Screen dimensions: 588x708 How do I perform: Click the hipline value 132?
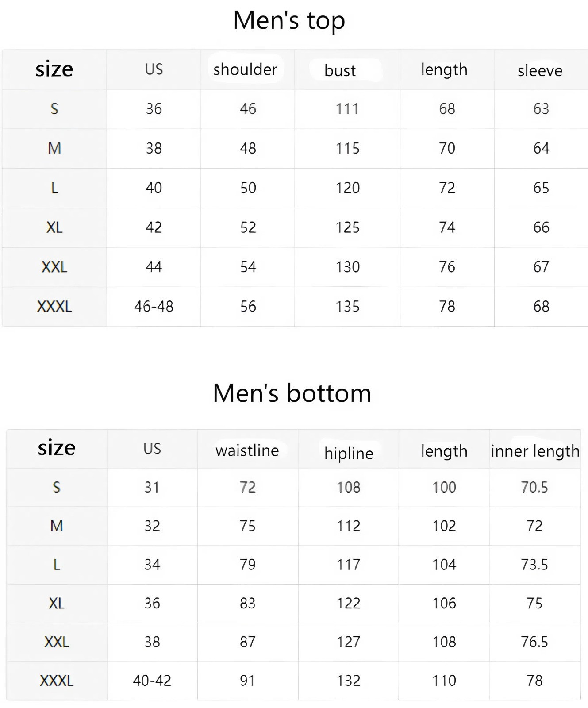coord(349,681)
